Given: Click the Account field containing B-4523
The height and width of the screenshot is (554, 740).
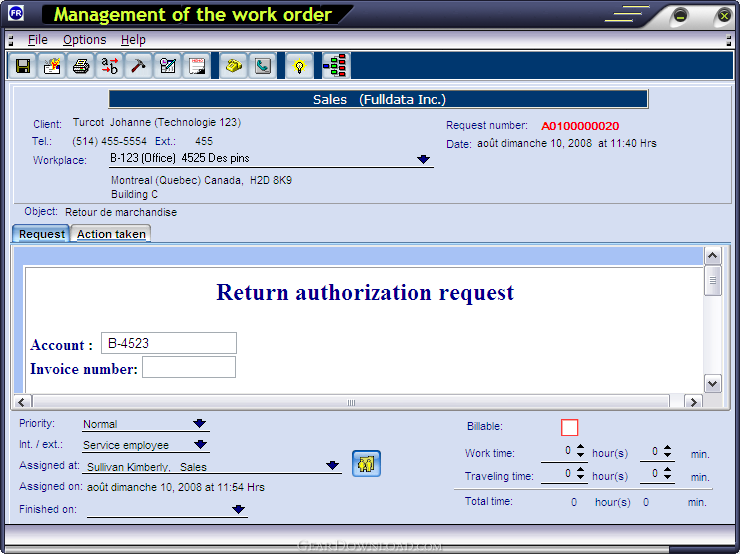Looking at the screenshot, I should click(x=169, y=343).
